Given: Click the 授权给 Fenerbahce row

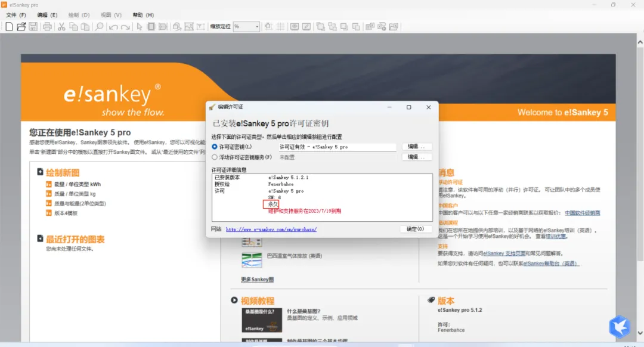Looking at the screenshot, I should coord(322,184).
